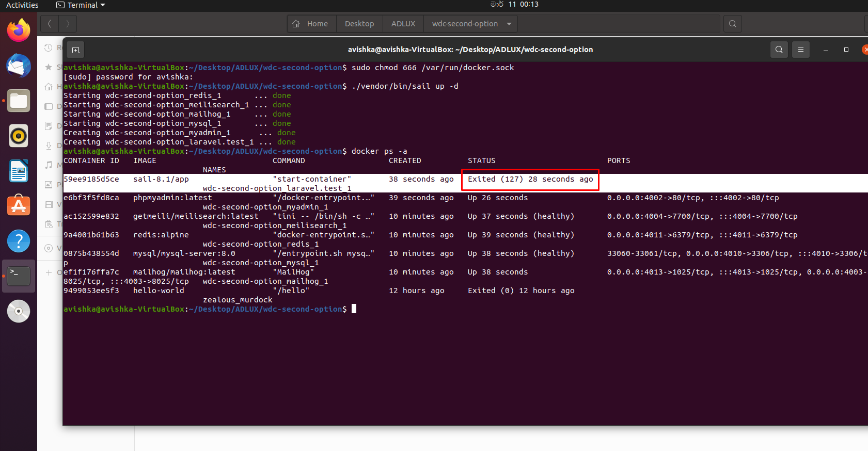Open search in the Terminal header bar

(x=779, y=50)
